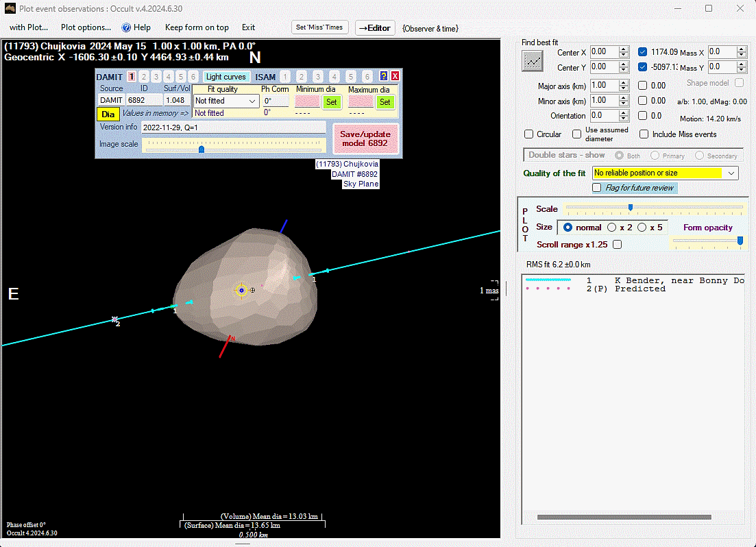
Task: Expand the Quality of the fit dropdown
Action: (731, 173)
